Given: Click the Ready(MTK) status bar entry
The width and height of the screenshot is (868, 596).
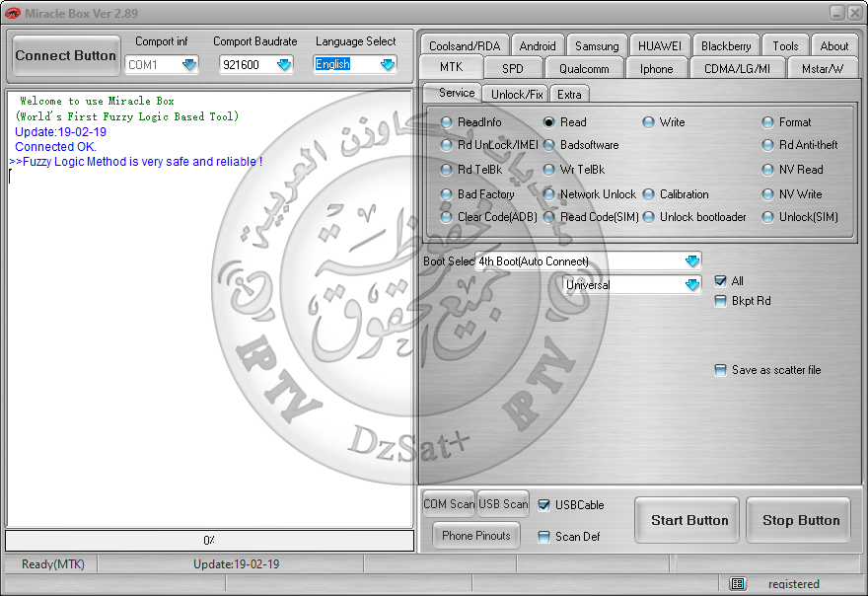Looking at the screenshot, I should pos(53,564).
